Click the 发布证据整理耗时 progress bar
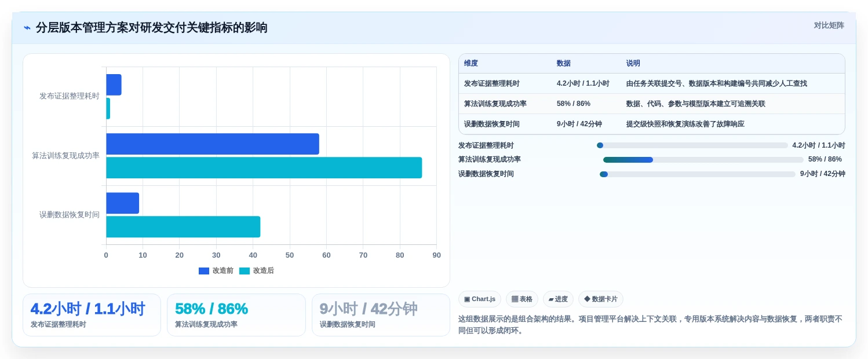This screenshot has width=868, height=359. click(692, 145)
